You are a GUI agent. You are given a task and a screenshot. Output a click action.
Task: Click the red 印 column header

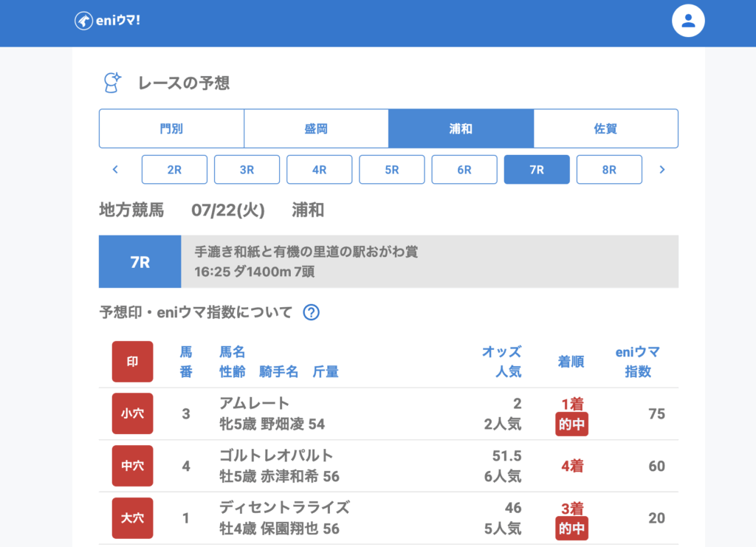pos(133,362)
